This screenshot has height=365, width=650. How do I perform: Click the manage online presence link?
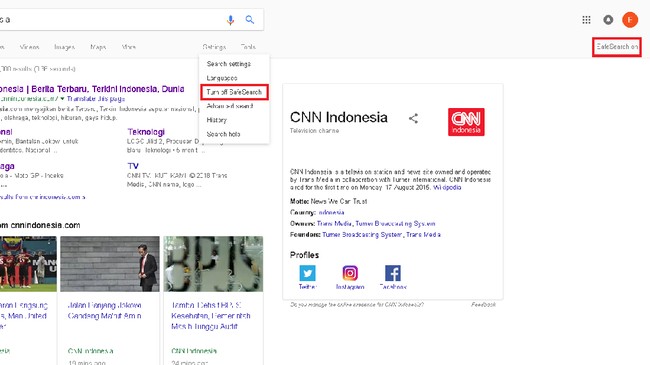(357, 304)
